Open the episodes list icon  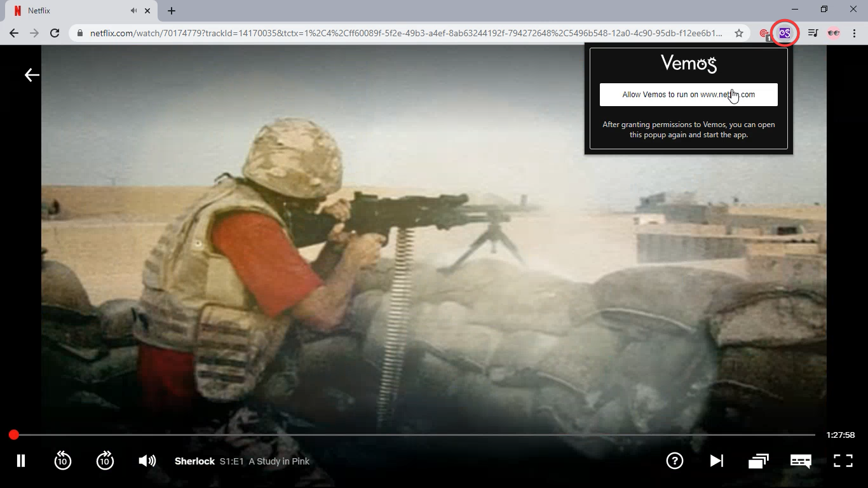[x=758, y=461]
